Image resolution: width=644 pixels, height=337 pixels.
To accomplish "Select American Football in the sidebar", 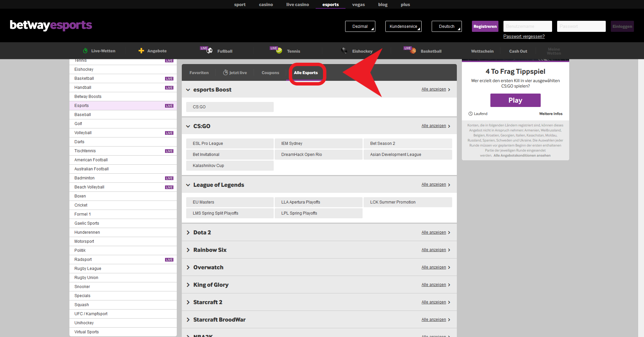I will (x=123, y=160).
